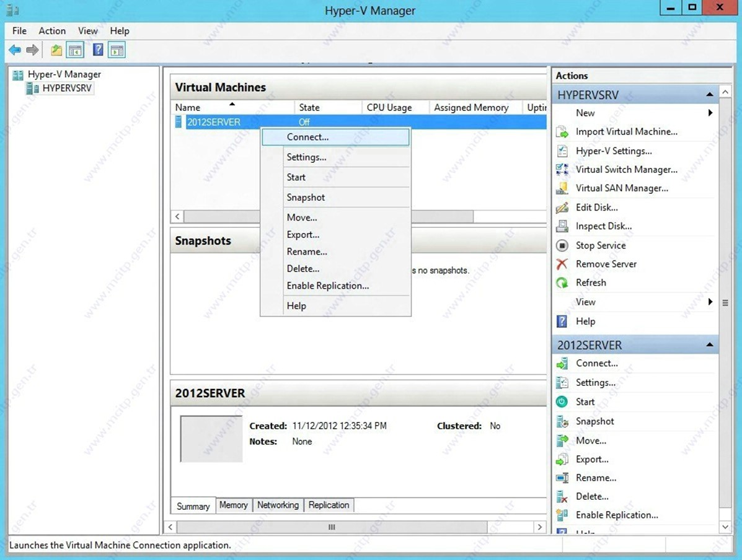Choose Export... from the context menu
The height and width of the screenshot is (560, 742).
(335, 235)
